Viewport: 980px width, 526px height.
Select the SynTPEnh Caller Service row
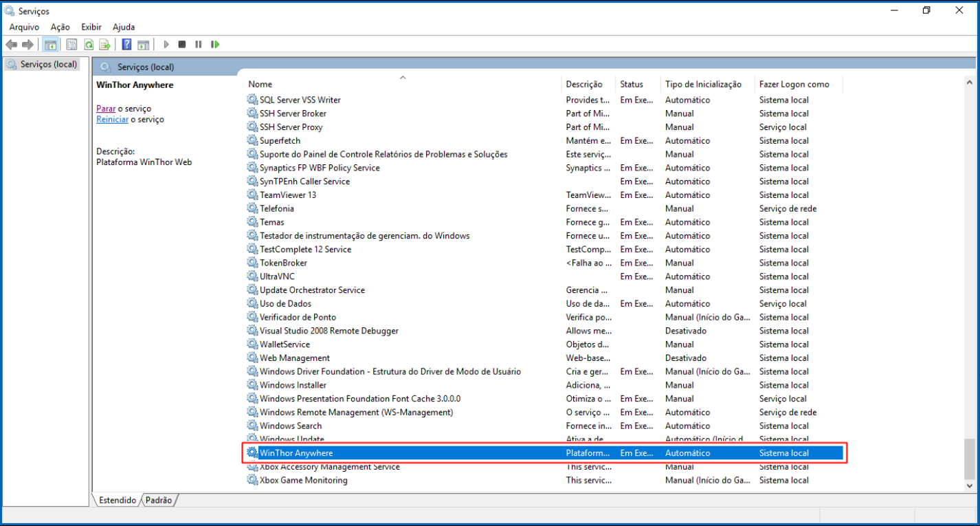pyautogui.click(x=544, y=182)
